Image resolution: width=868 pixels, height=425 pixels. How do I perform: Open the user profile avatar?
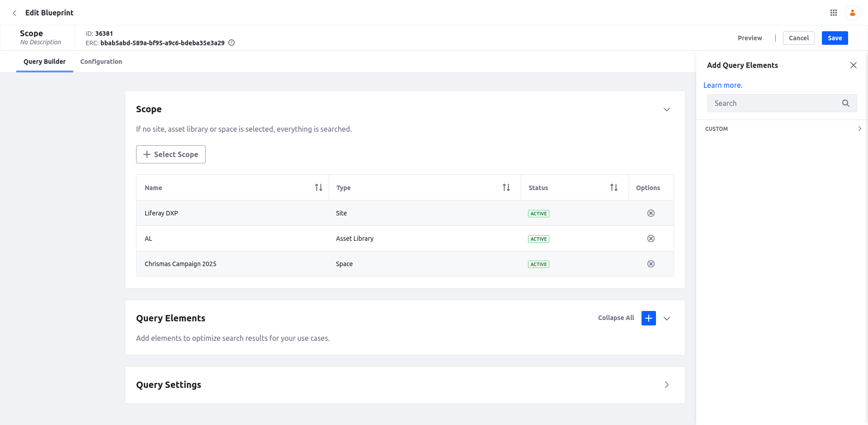point(852,13)
